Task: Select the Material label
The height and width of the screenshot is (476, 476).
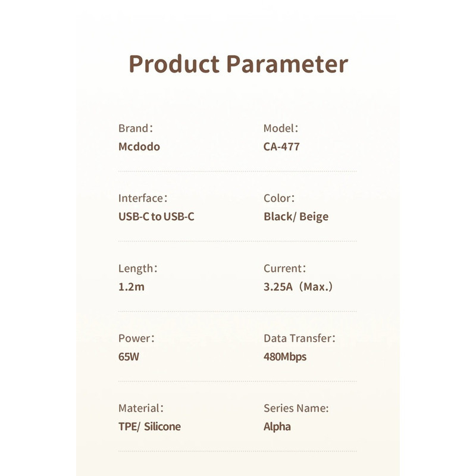Action: (141, 408)
